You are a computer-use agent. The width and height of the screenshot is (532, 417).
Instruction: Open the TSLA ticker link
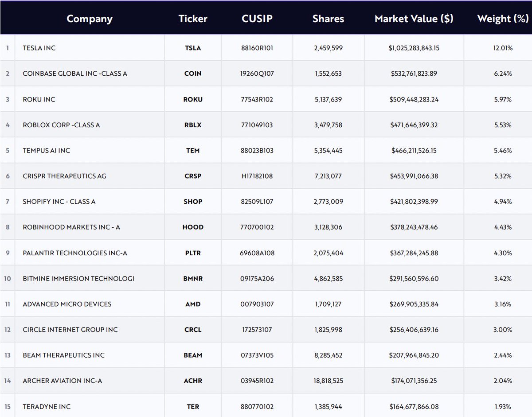(193, 48)
